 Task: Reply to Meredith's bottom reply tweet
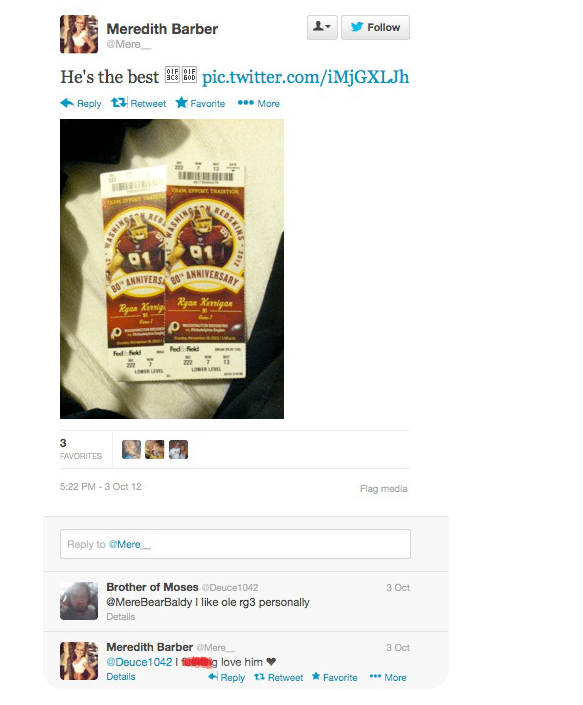(227, 677)
